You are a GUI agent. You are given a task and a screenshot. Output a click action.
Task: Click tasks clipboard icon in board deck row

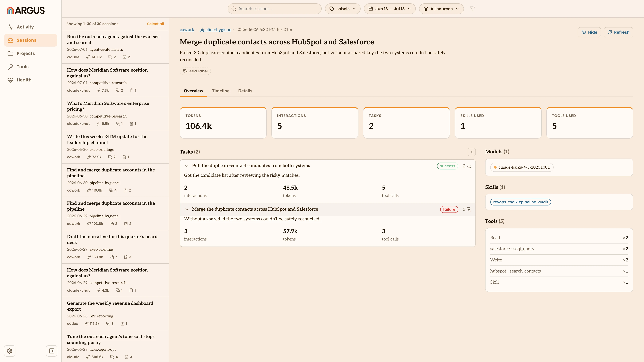pyautogui.click(x=126, y=257)
